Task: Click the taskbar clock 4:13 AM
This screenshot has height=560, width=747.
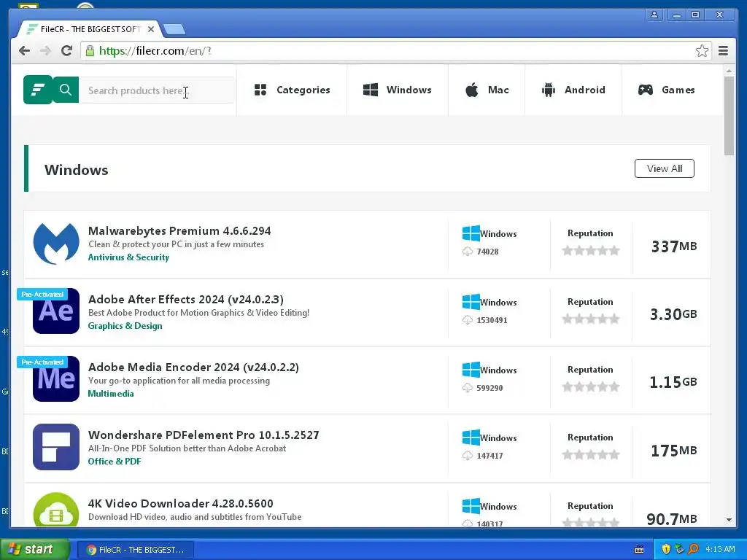Action: click(720, 549)
